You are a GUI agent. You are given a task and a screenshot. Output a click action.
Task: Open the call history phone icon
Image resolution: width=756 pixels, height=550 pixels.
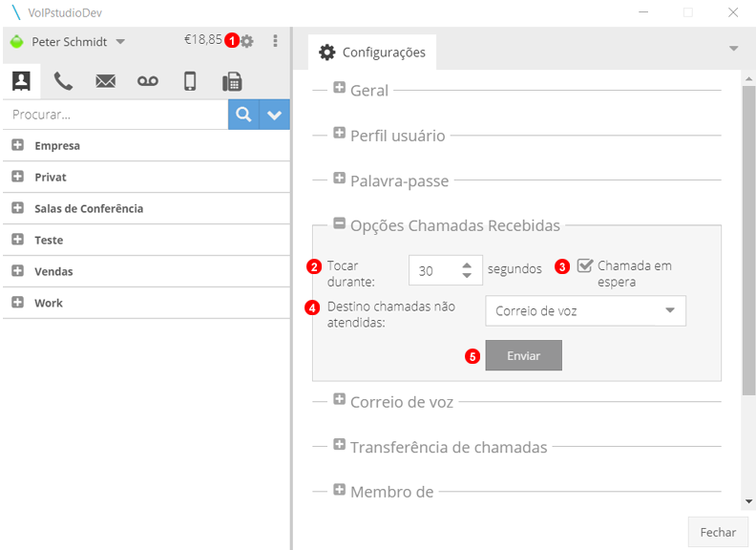click(63, 81)
